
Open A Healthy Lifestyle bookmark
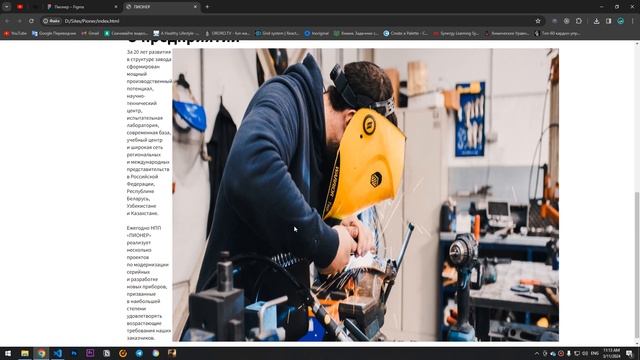[x=176, y=33]
